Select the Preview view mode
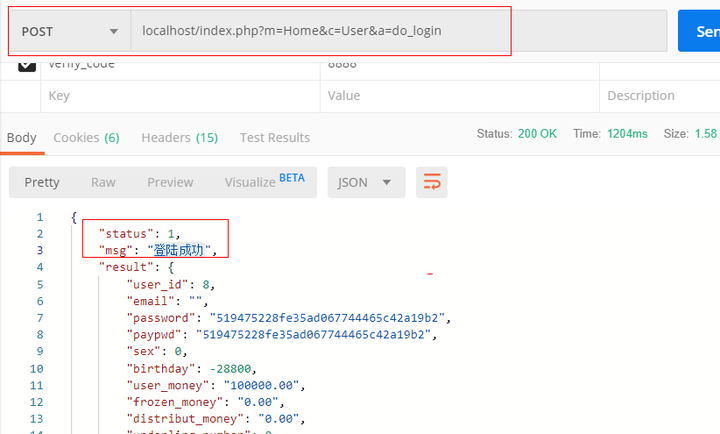 [x=170, y=182]
